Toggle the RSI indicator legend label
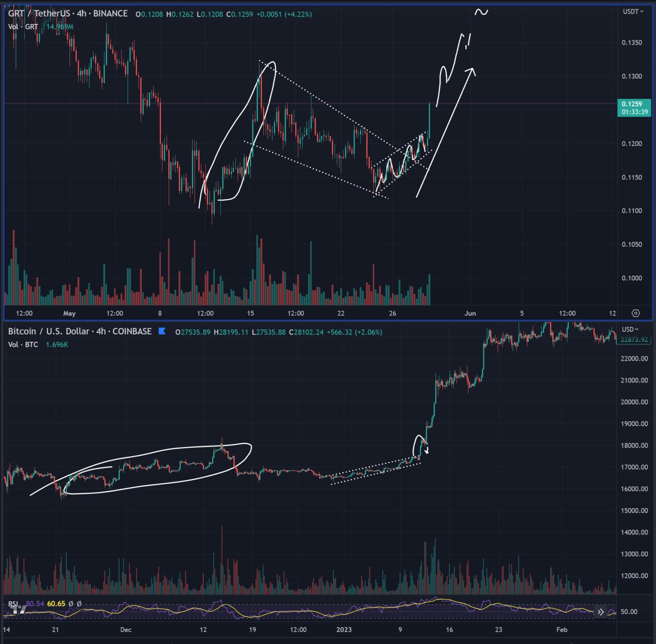The height and width of the screenshot is (644, 656). (x=13, y=604)
